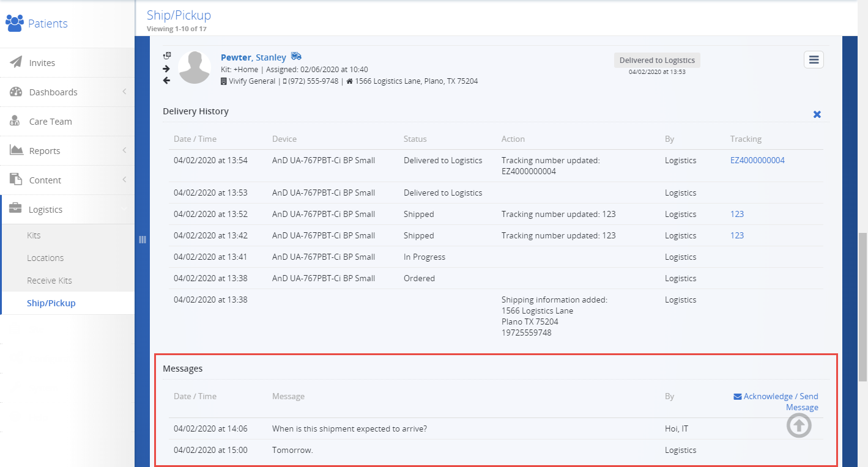
Task: Click the Patients group icon
Action: [14, 23]
